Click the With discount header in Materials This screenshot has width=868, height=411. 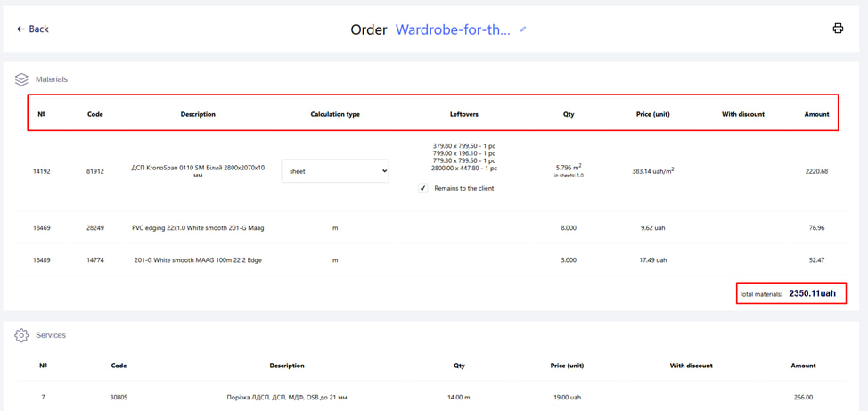(743, 114)
